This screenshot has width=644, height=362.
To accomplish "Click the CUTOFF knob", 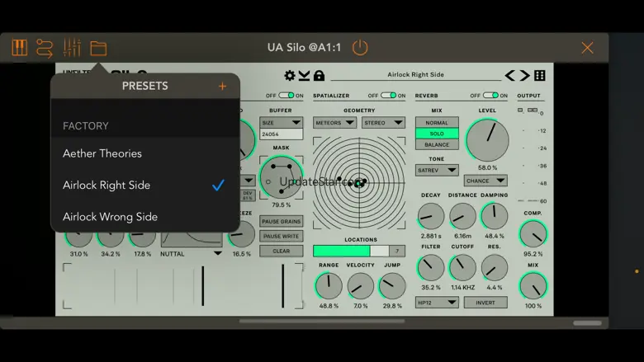I will click(462, 268).
